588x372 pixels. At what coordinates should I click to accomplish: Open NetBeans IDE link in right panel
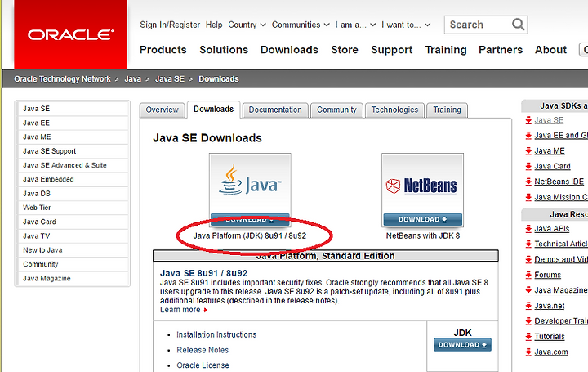(x=559, y=182)
